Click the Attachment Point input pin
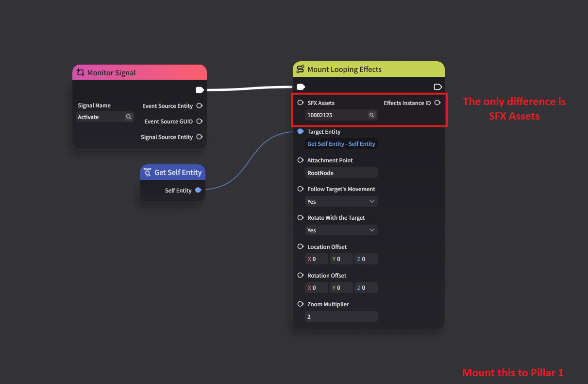 (301, 160)
